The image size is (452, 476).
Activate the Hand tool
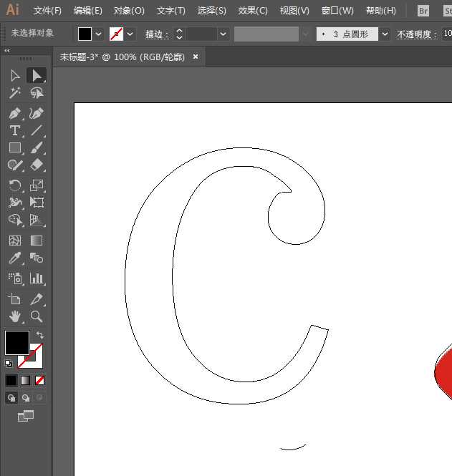(x=14, y=316)
